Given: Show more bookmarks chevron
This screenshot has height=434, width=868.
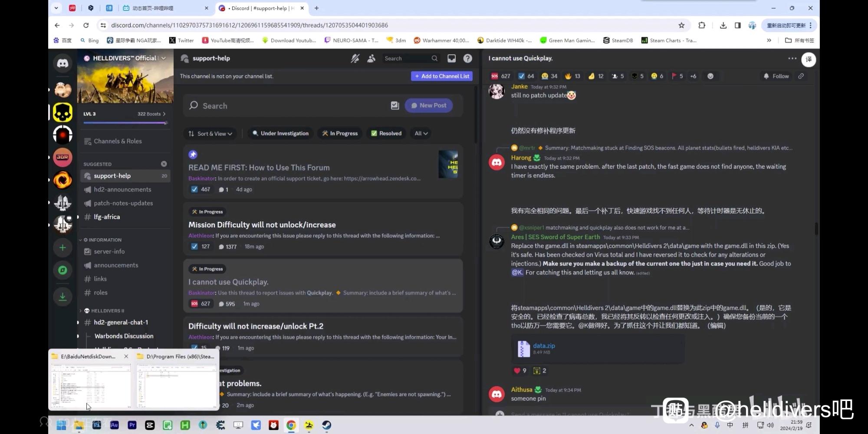Looking at the screenshot, I should (x=769, y=40).
